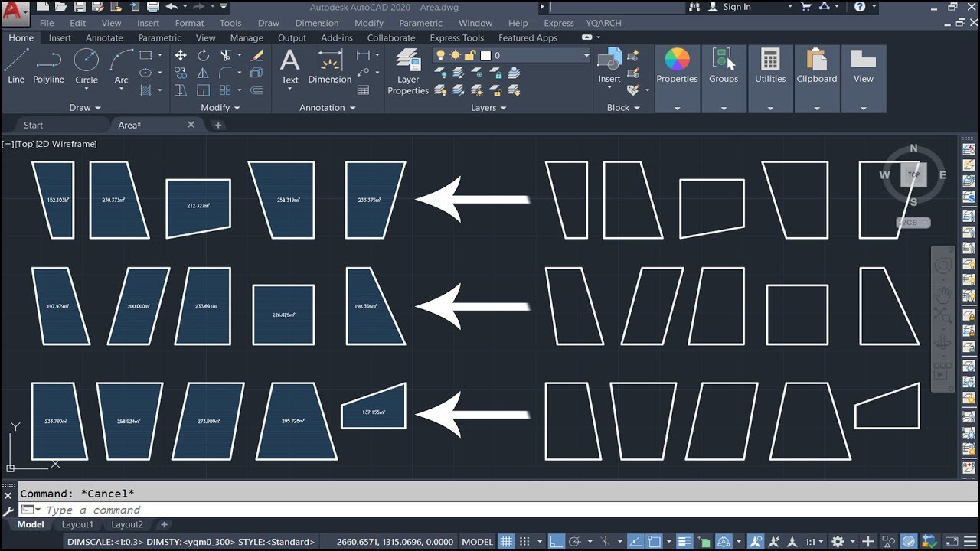The image size is (980, 551).
Task: Switch to the Express Tools ribbon tab
Action: (456, 37)
